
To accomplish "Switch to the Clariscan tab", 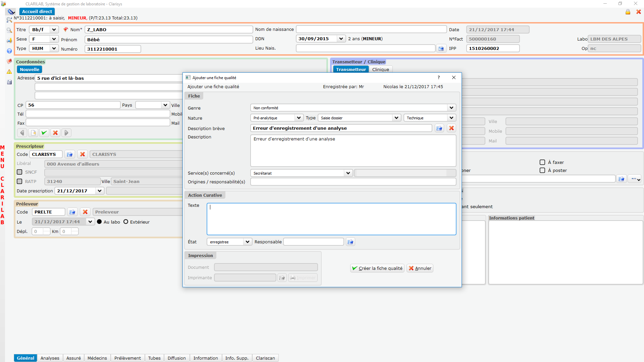I will point(265,358).
